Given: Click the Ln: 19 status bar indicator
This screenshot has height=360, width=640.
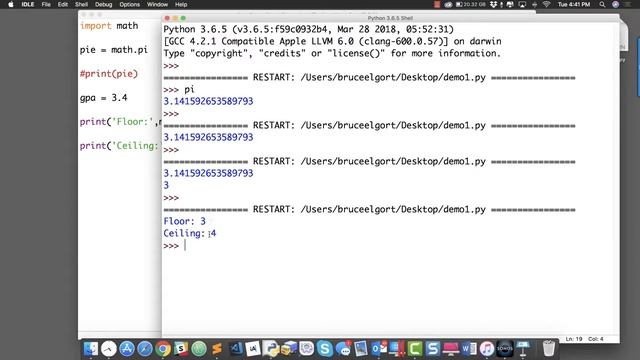Looking at the screenshot, I should pos(573,339).
